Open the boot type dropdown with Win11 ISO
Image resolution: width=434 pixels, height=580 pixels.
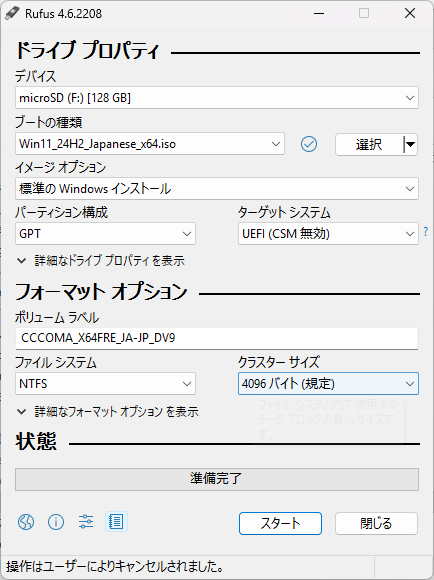point(150,144)
